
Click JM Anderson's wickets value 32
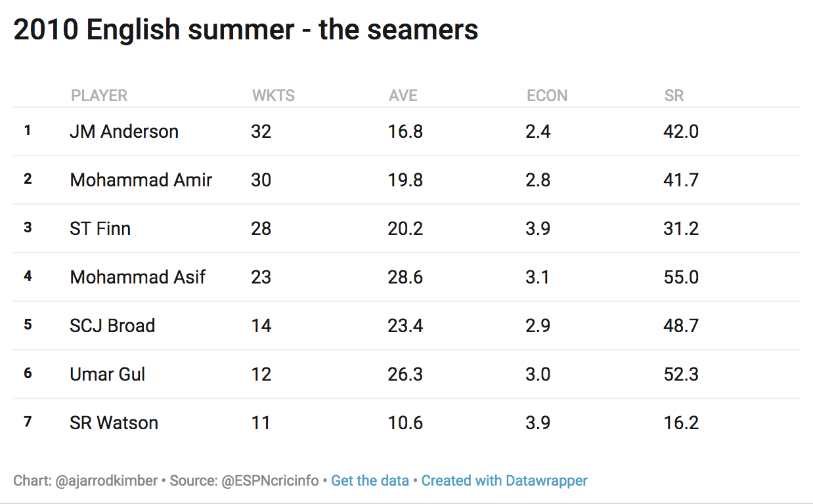tap(261, 132)
